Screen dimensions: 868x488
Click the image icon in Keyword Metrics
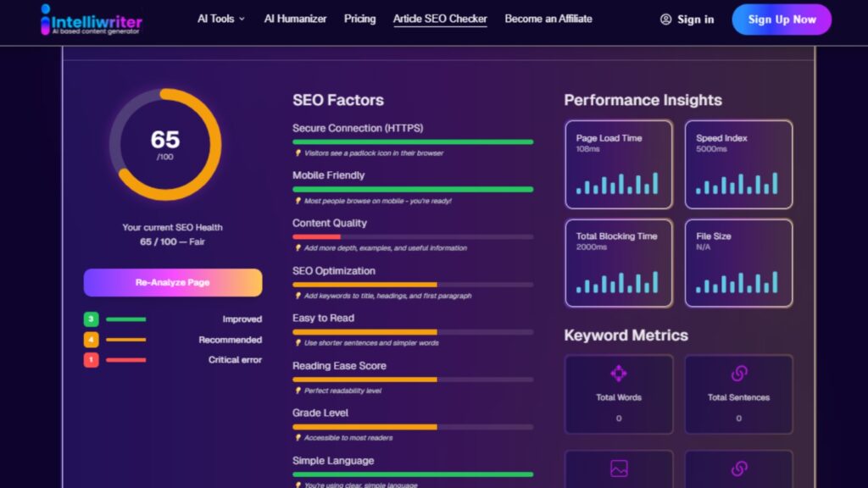click(619, 467)
